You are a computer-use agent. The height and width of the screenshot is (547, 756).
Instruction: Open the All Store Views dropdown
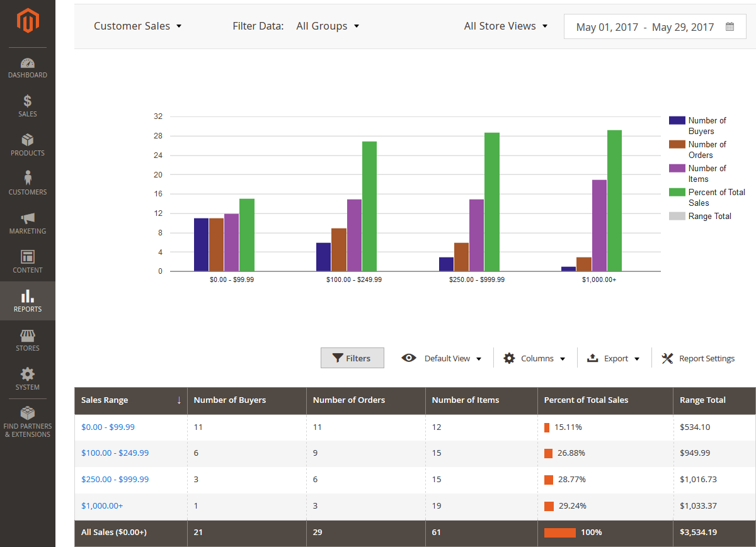pos(505,26)
